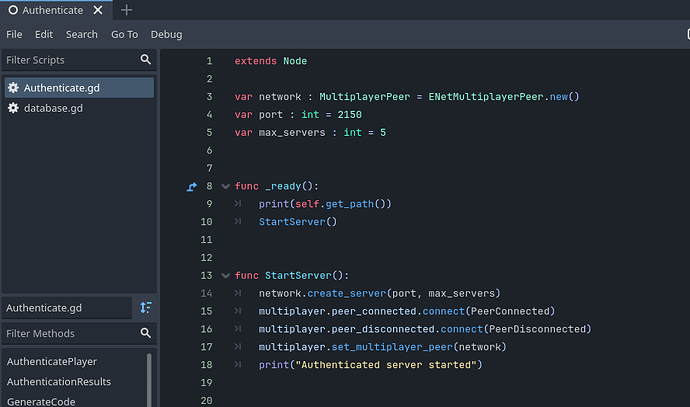Toggle alphabetical sorting of the methods list
Image resolution: width=690 pixels, height=407 pixels.
[146, 308]
